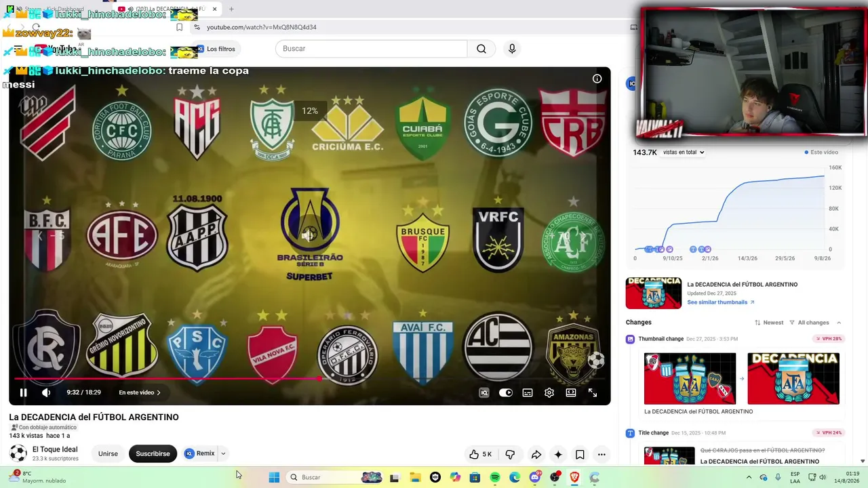
Task: Click the 'VPH 24%' badge
Action: point(827,433)
